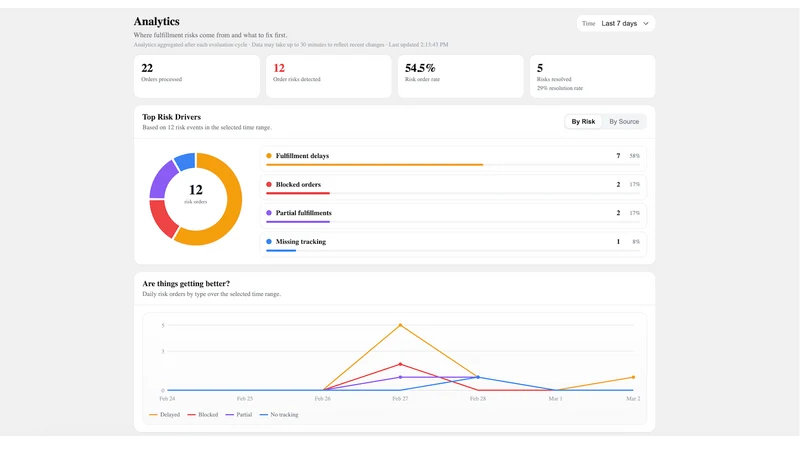Select the Fulfillment delays row
Screen dimensions: 800x450
coord(453,159)
